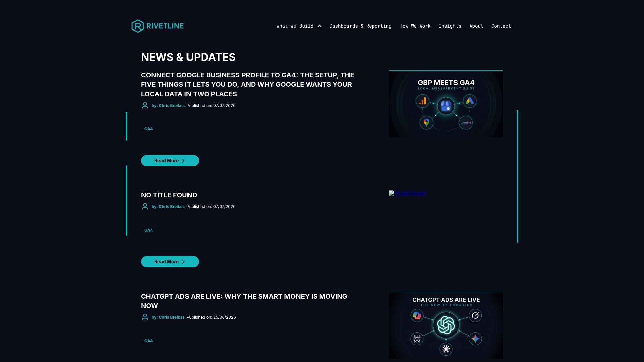Open the Connect Google Business Profile to GA4 article title
The image size is (644, 362).
248,84
